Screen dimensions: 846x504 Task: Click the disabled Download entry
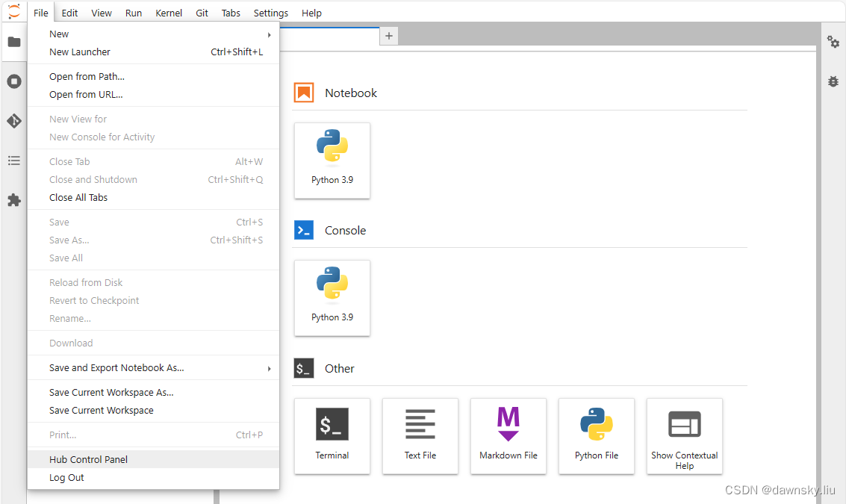tap(153, 343)
